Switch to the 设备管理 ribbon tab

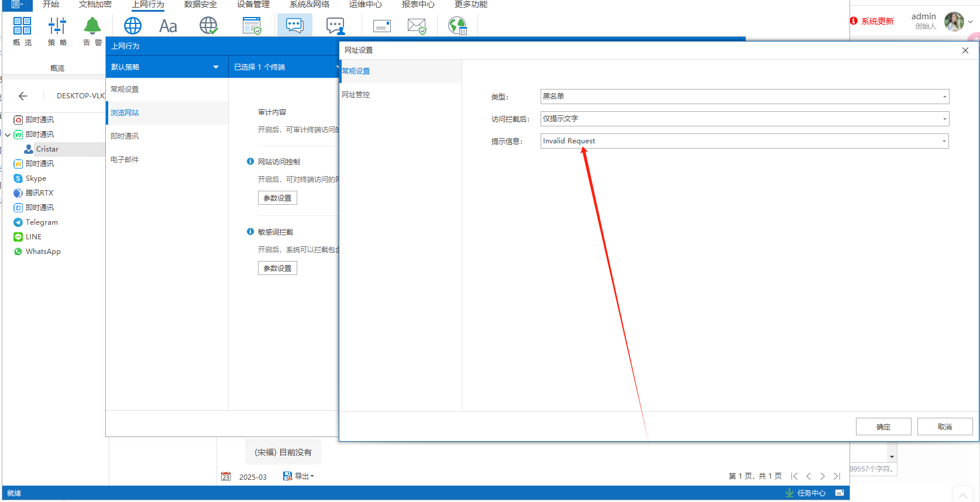[253, 4]
